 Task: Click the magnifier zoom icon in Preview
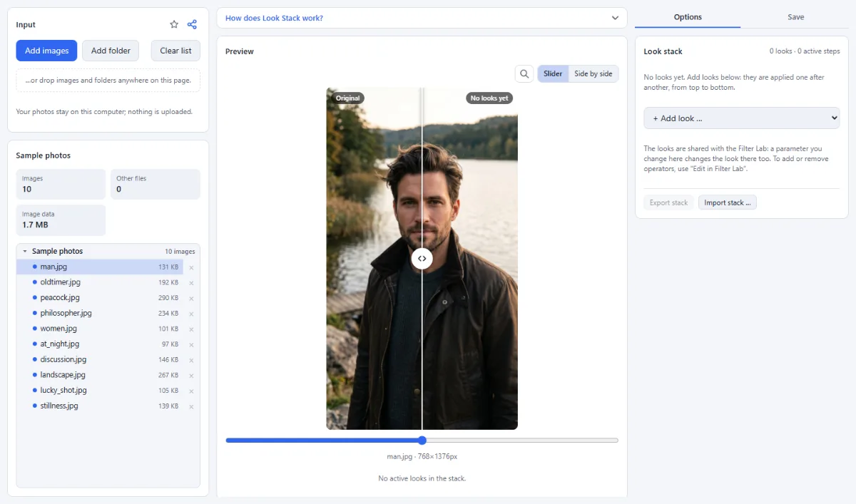tap(524, 73)
